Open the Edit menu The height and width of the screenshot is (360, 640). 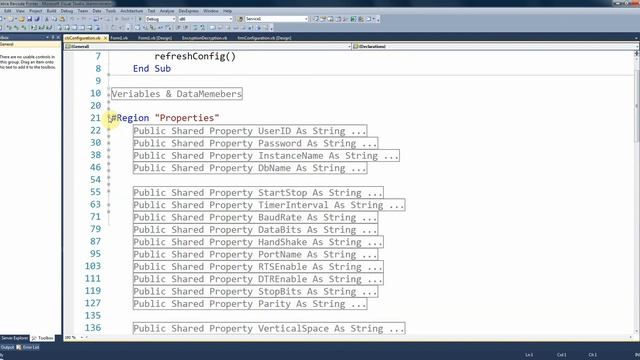click(7, 11)
